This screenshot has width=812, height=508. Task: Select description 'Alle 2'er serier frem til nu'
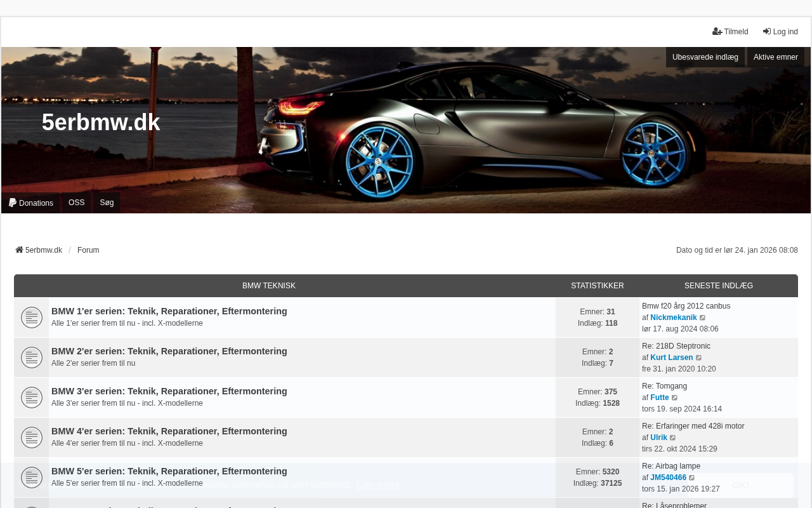pyautogui.click(x=93, y=363)
